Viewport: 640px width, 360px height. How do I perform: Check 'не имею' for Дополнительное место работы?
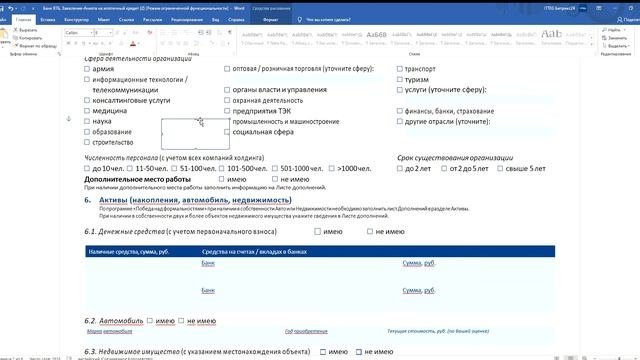pyautogui.click(x=275, y=179)
